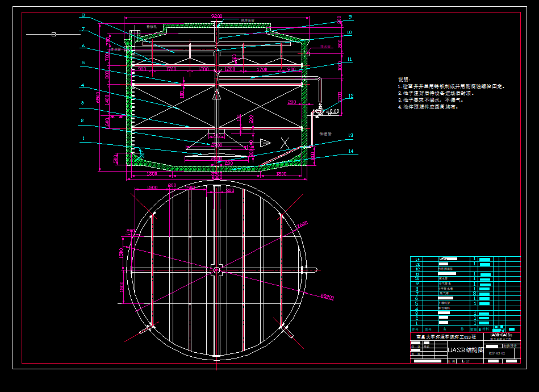This screenshot has width=539, height=392.
Task: Select callout number 9 right of section view
Action: (x=350, y=17)
